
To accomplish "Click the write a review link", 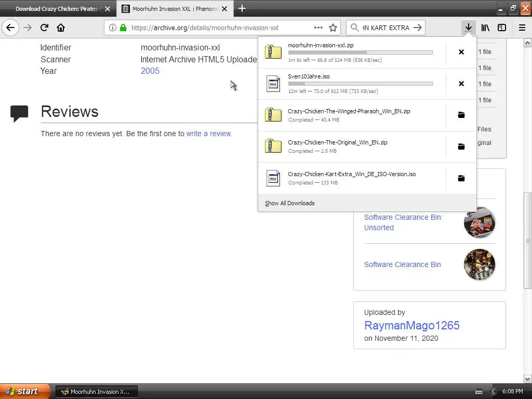I will pyautogui.click(x=209, y=134).
